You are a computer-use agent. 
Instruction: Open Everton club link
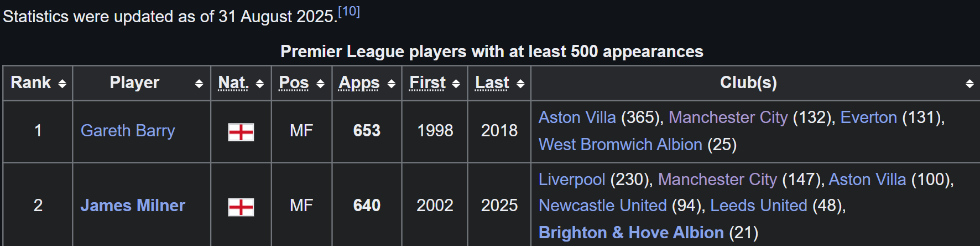(869, 117)
